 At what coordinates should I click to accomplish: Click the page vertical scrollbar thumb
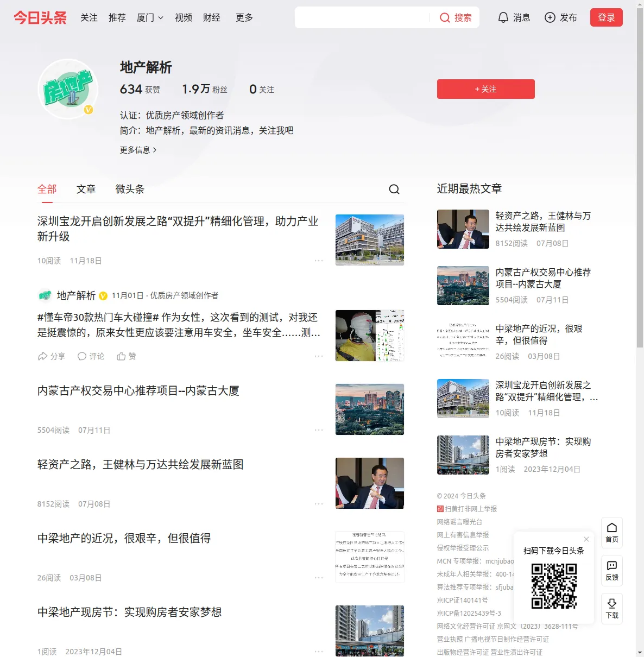pos(640,176)
